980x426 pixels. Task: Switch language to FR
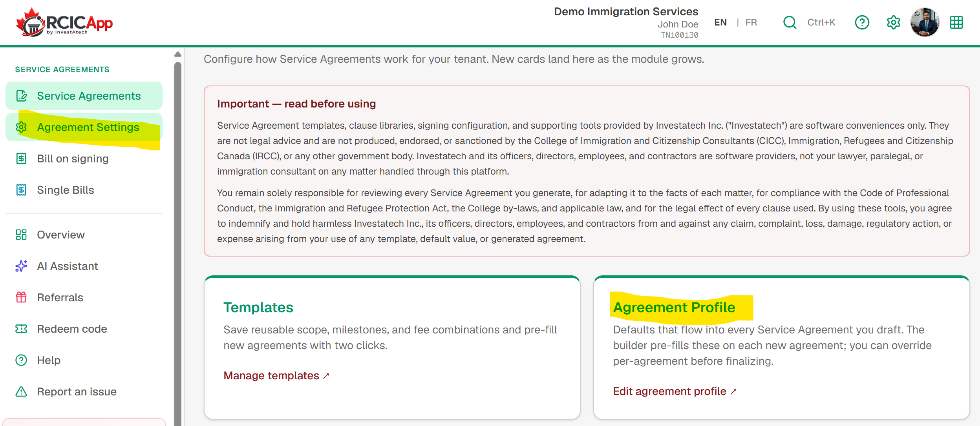751,22
